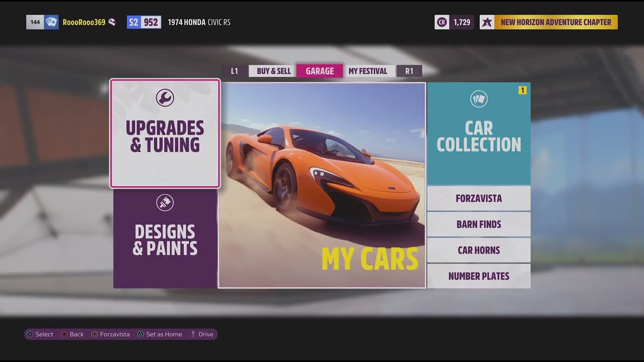This screenshot has height=362, width=644.
Task: Switch to the Garage tab
Action: coord(319,71)
